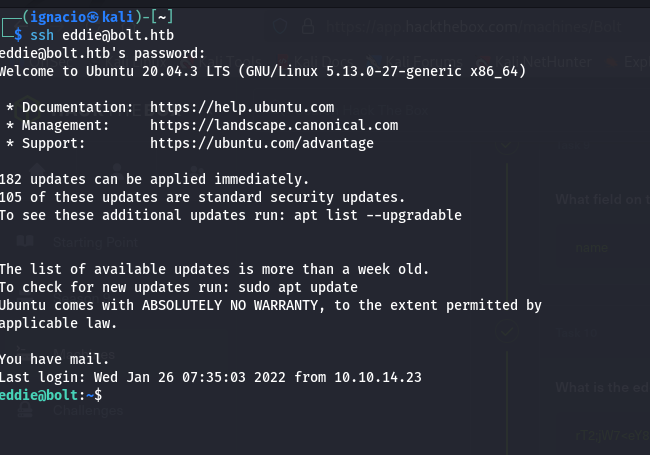Viewport: 650px width, 455px height.
Task: Open the landscape.canonical.com management URL
Action: tap(274, 125)
